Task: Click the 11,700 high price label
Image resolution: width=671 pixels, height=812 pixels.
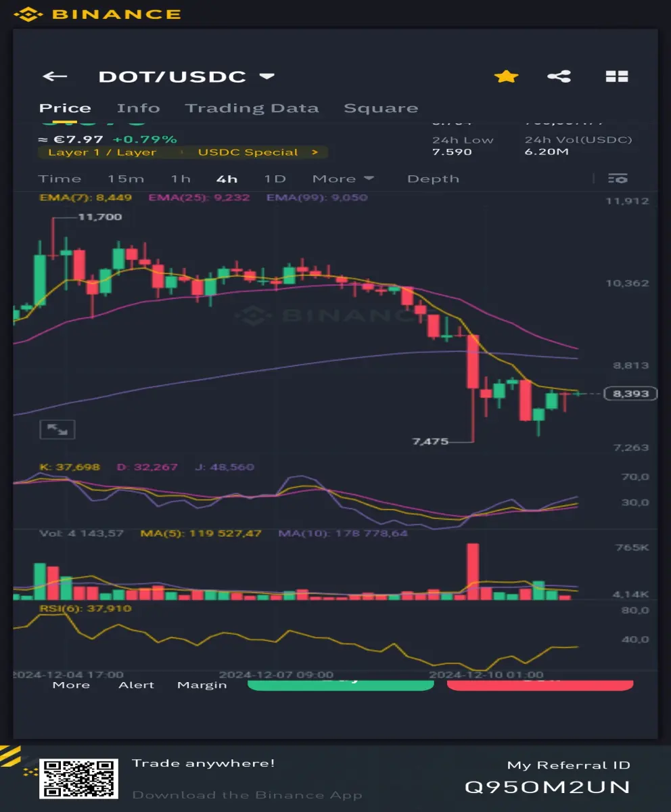Action: pos(100,217)
